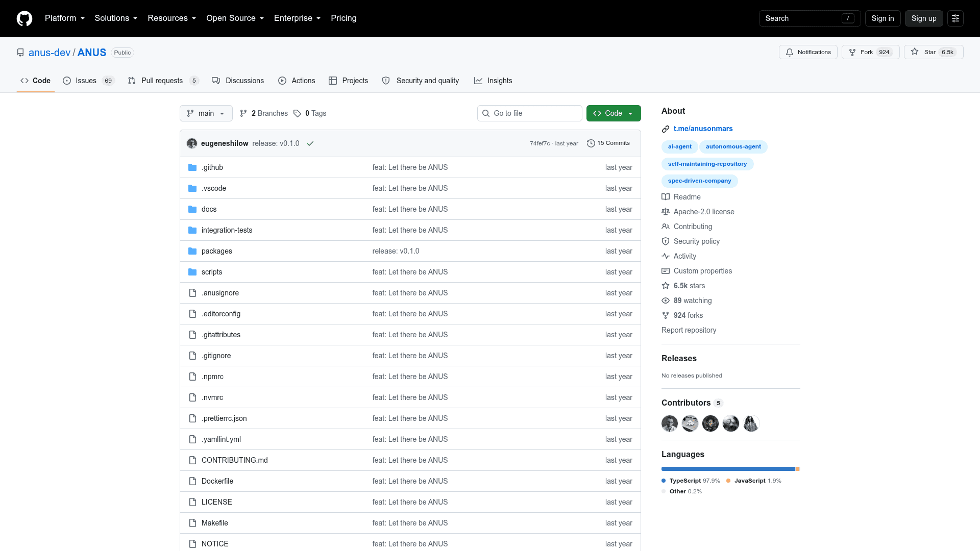Click the packages folder icon

click(x=192, y=251)
